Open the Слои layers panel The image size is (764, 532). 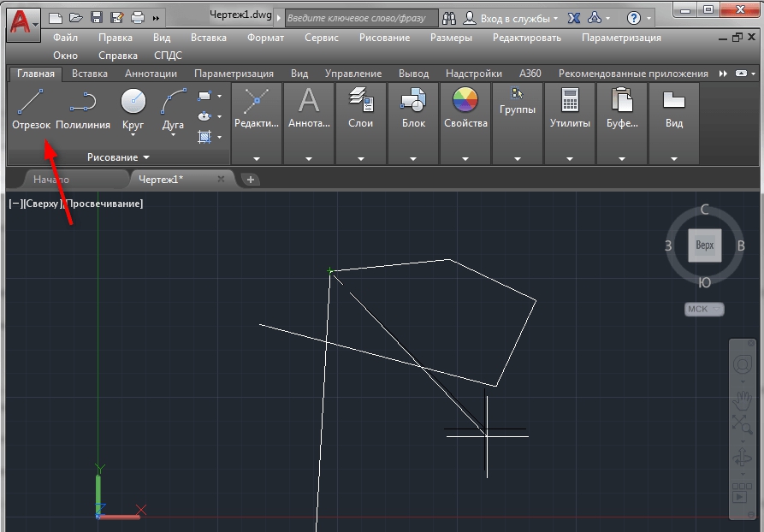(360, 123)
